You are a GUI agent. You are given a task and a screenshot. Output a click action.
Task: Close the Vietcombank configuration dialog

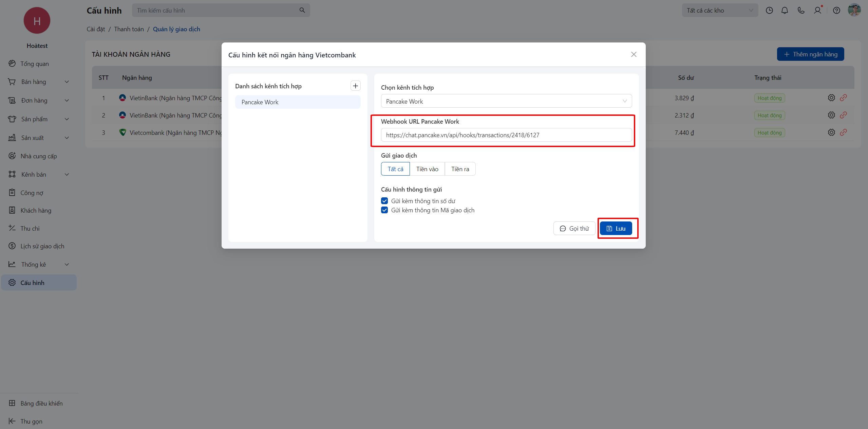[634, 55]
